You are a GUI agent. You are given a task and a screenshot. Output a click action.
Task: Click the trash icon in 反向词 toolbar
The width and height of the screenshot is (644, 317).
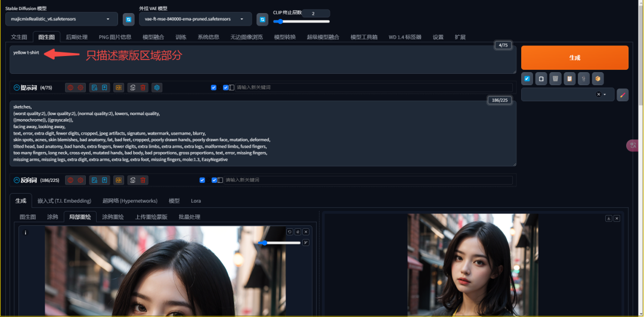click(x=143, y=180)
